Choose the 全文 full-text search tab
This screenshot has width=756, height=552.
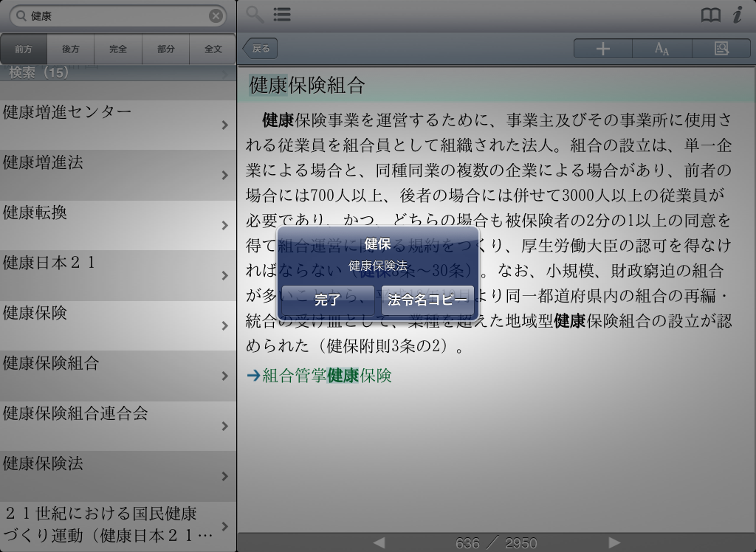coord(213,49)
